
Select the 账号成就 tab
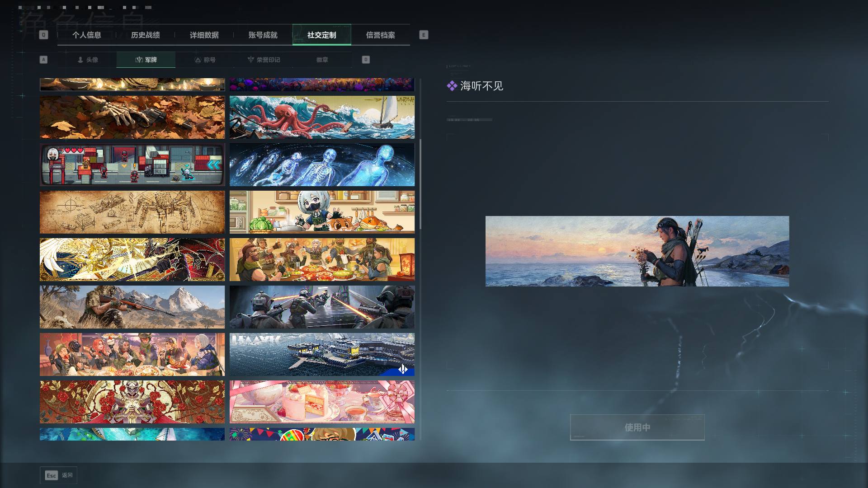pyautogui.click(x=263, y=35)
